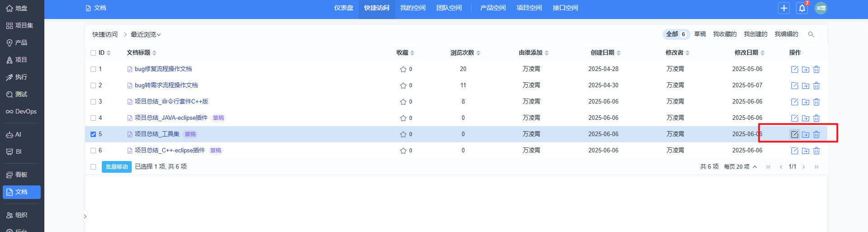Open AI in the left sidebar

(14, 134)
